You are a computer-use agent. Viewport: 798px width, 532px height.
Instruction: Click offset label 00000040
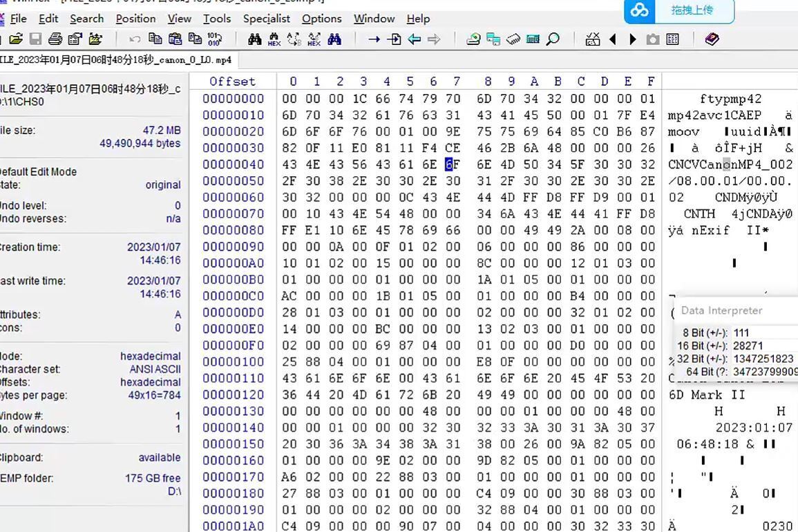(233, 164)
